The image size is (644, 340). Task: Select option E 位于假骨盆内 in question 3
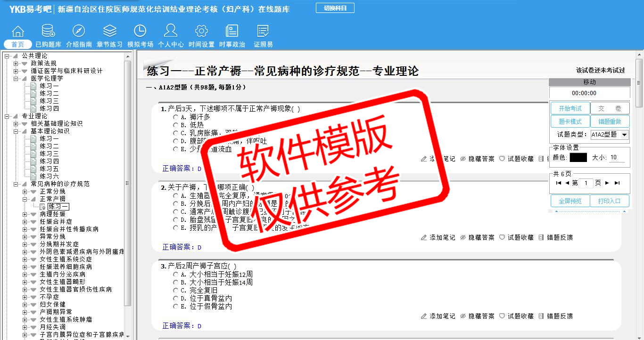coord(176,307)
